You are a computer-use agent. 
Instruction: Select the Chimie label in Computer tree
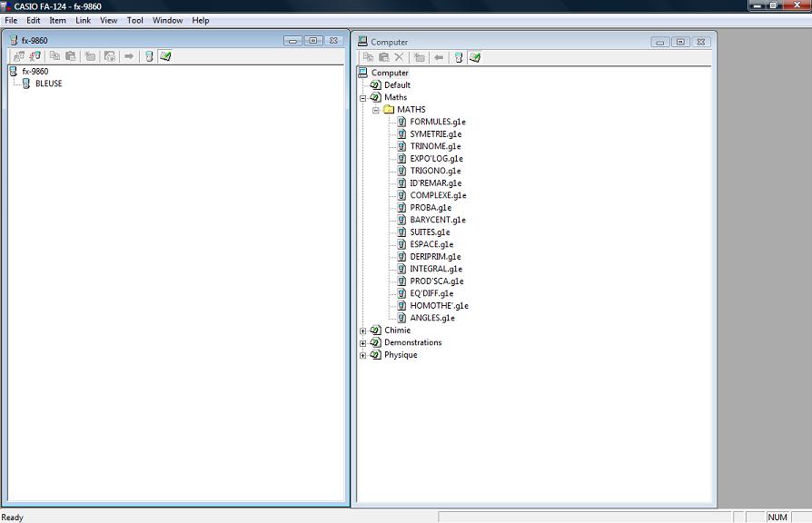(x=397, y=331)
